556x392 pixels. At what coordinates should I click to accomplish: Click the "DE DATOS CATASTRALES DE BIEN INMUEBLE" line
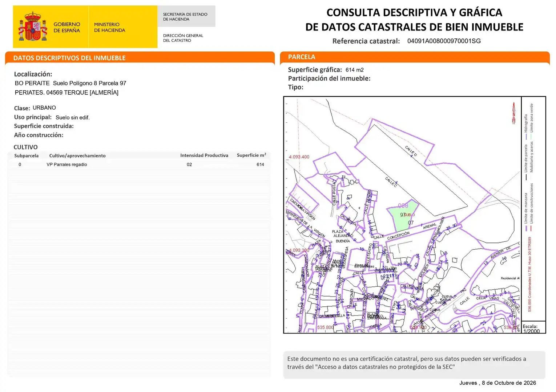(414, 27)
